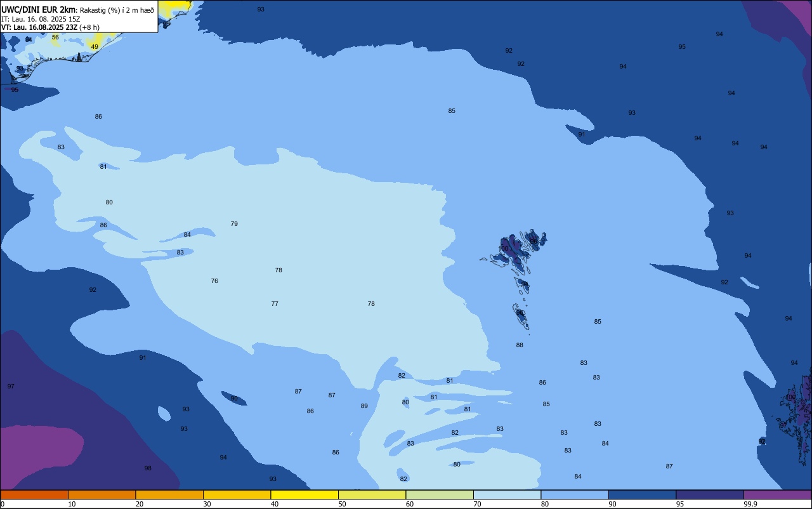Click the map value "49" on the yellow coast

coord(95,47)
